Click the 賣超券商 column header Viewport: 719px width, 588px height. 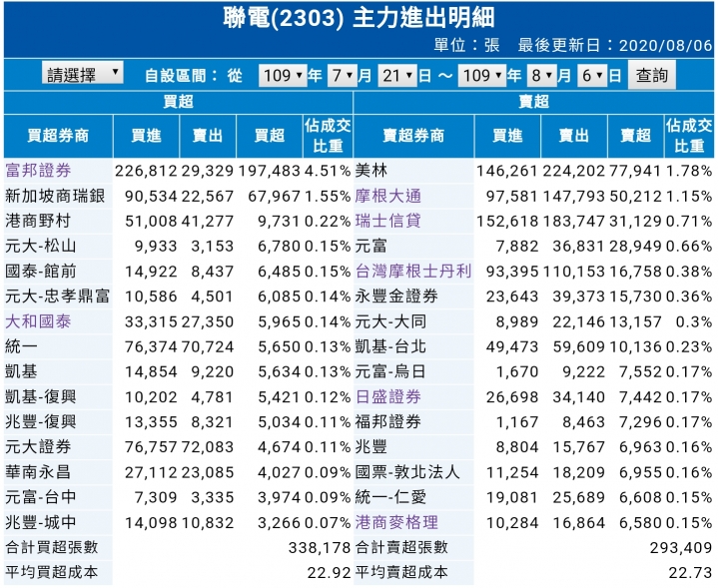[x=413, y=136]
